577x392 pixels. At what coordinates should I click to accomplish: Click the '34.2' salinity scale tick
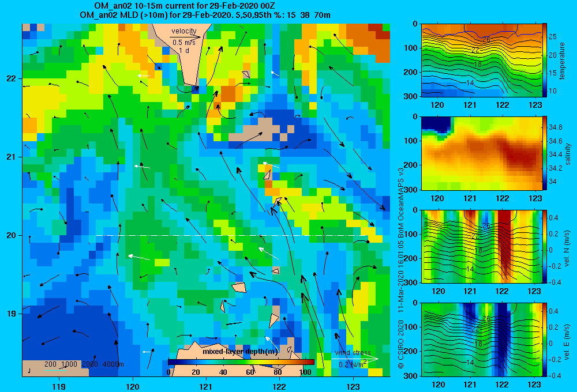[555, 168]
